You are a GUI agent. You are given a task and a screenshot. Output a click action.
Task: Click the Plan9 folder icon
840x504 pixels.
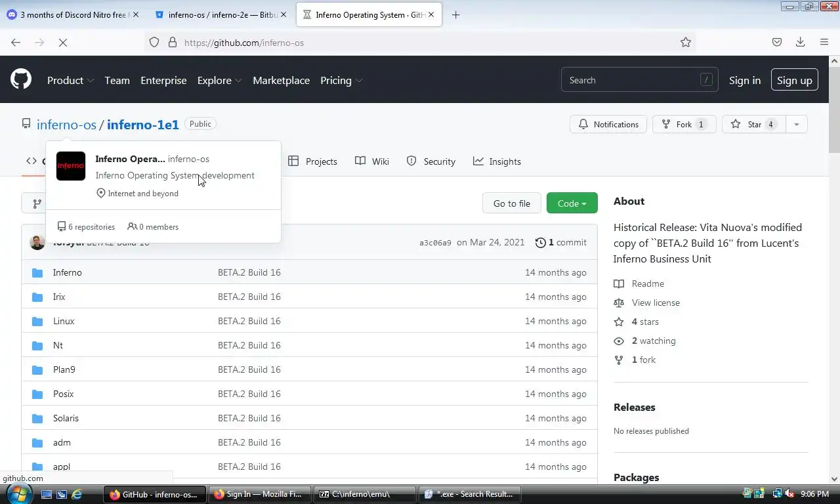(x=37, y=369)
